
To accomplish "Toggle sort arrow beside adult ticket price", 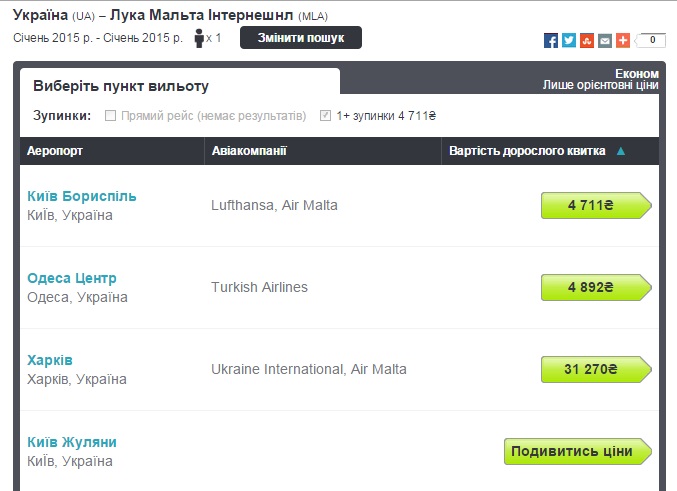I will pos(621,152).
